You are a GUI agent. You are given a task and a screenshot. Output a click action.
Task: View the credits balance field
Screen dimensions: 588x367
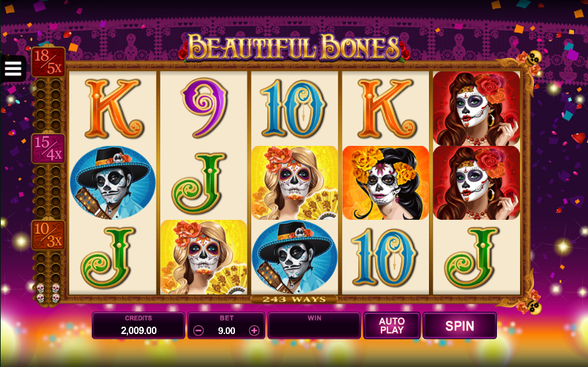[139, 325]
